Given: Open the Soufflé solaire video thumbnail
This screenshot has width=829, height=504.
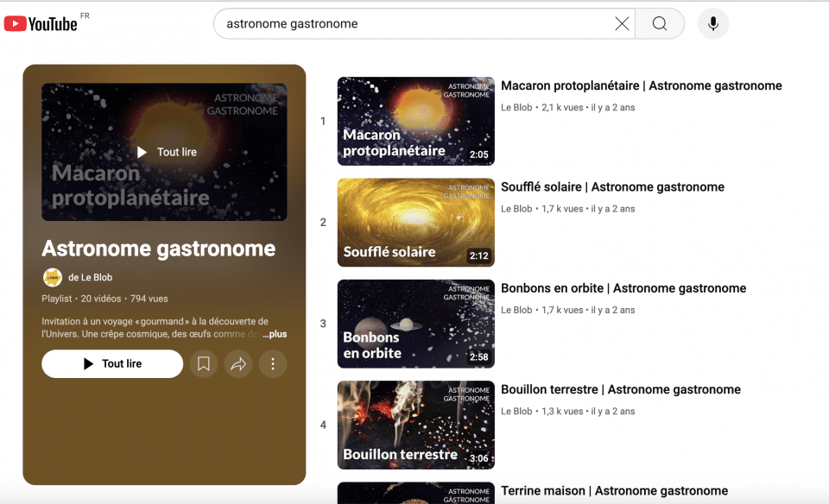Looking at the screenshot, I should [x=416, y=223].
